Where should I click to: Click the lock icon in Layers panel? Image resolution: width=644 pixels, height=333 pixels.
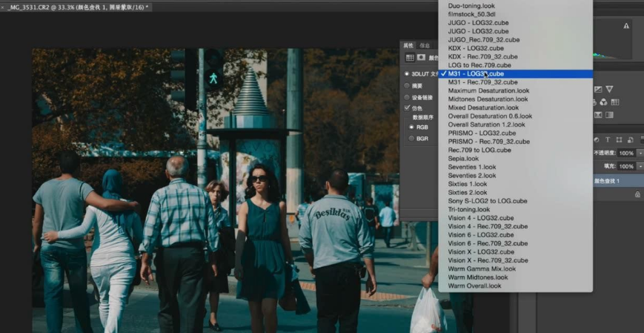(x=637, y=194)
